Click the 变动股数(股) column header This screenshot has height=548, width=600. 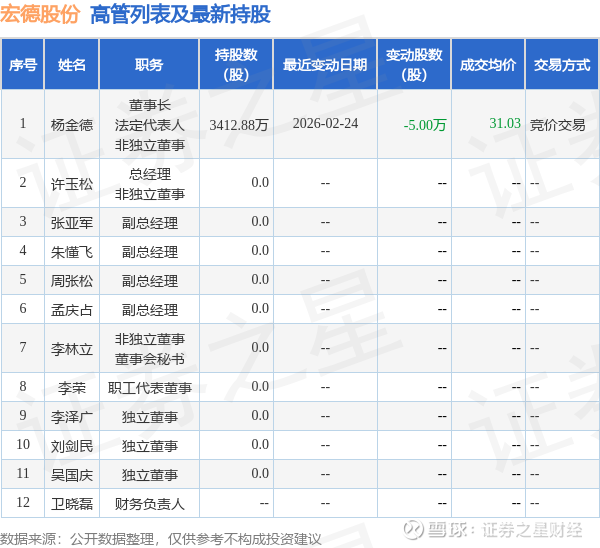(414, 65)
